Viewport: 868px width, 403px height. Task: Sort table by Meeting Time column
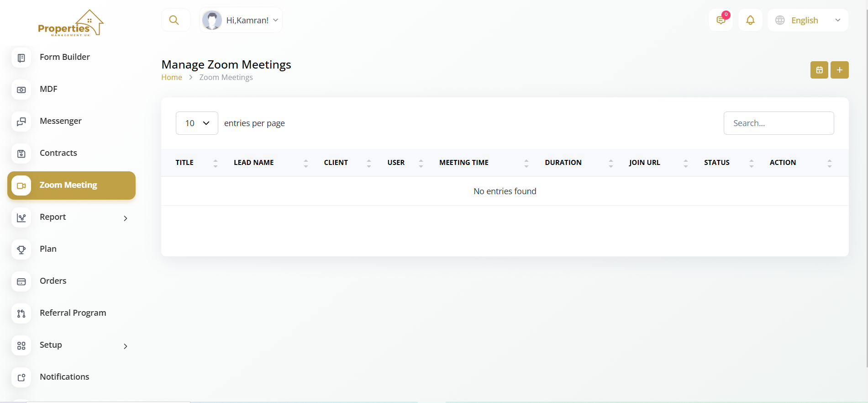tap(464, 163)
